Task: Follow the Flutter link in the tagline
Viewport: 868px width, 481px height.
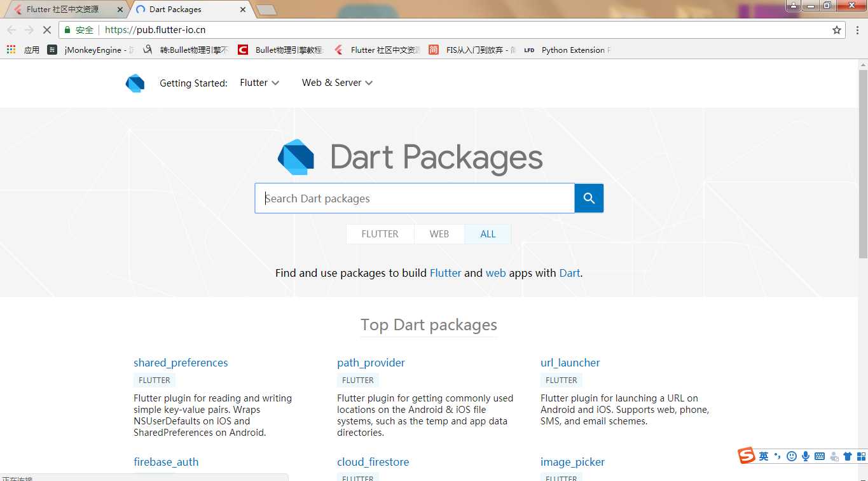Action: (x=445, y=273)
